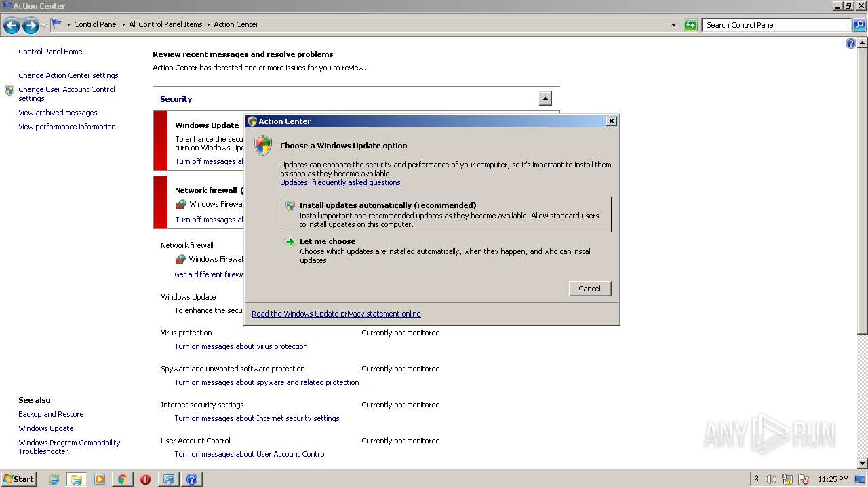
Task: Go to Control Panel Home
Action: click(x=50, y=52)
